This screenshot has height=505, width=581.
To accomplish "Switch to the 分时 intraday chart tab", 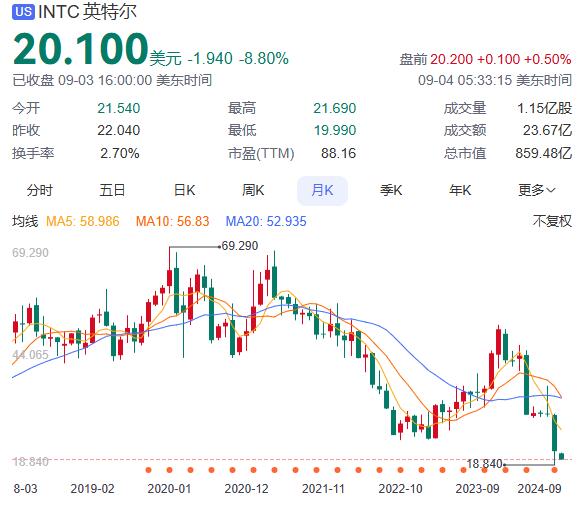I will (x=40, y=190).
